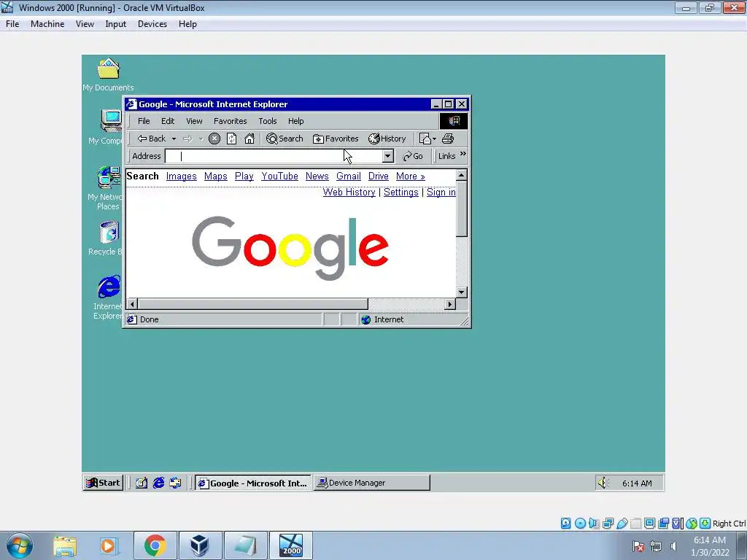Screen dimensions: 747x560
Task: Open the Favorites pane in IE toolbar
Action: [336, 139]
